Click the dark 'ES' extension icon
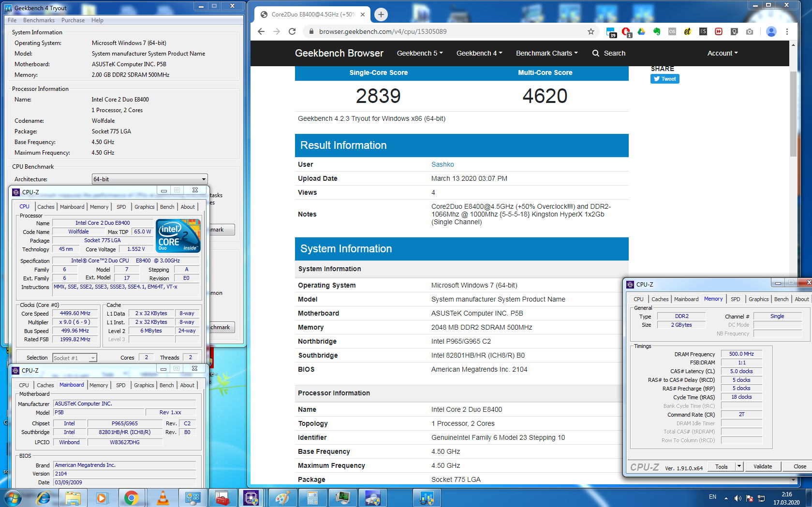The width and height of the screenshot is (812, 507). [703, 31]
